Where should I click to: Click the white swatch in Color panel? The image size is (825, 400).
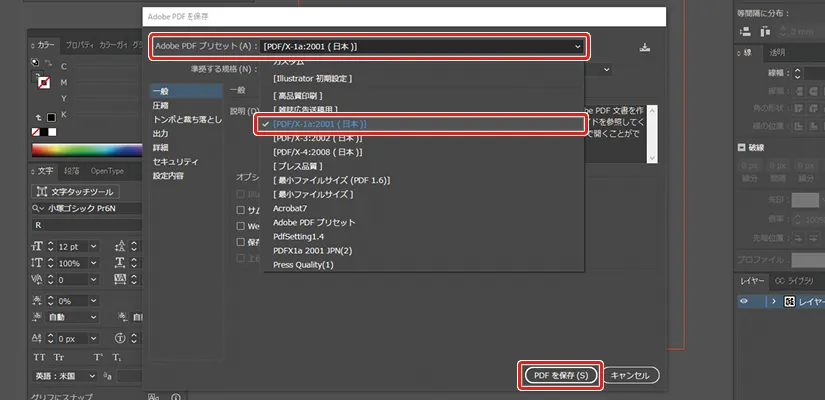pos(52,132)
